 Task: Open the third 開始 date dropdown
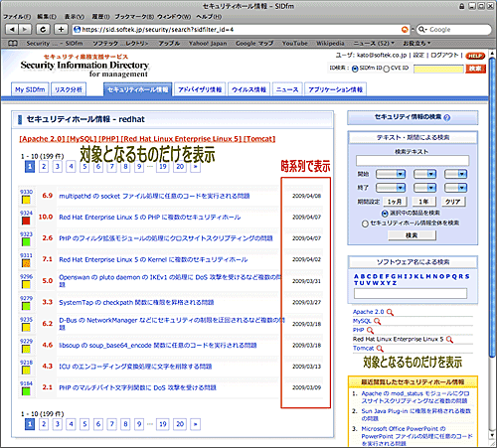tap(455, 174)
